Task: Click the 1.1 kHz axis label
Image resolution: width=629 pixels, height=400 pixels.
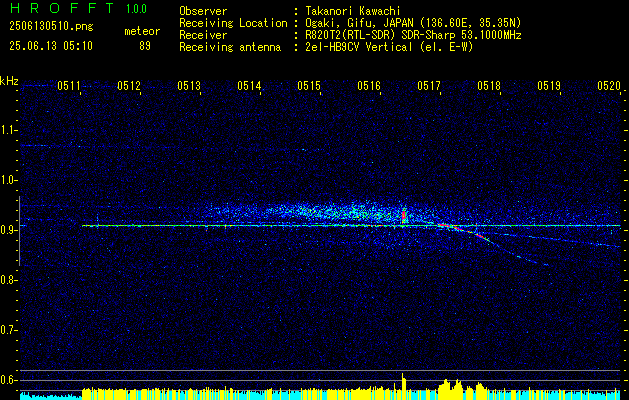Action: click(x=8, y=130)
